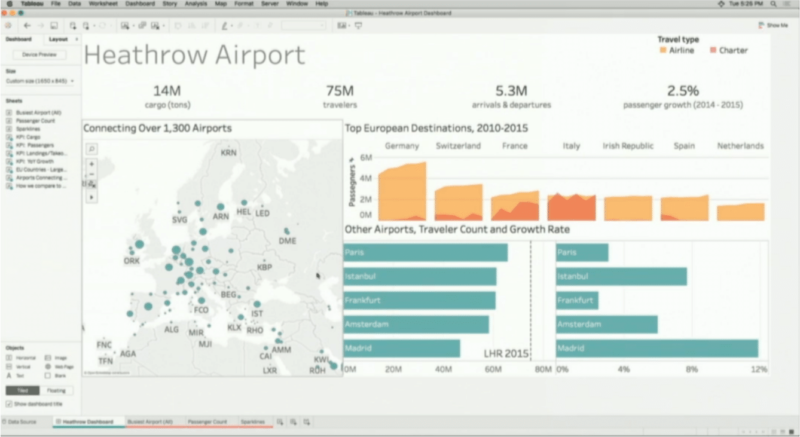Select the Floating layout toggle
Image resolution: width=800 pixels, height=437 pixels.
pos(56,391)
